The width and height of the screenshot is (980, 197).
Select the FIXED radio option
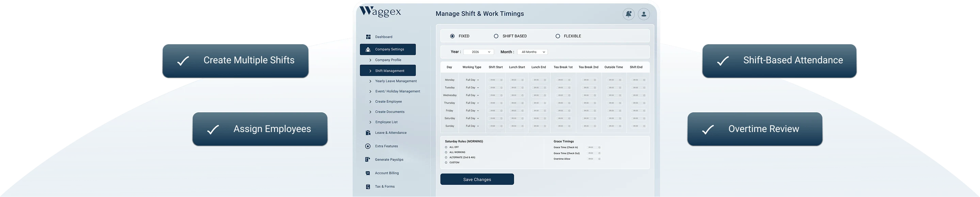click(x=452, y=36)
